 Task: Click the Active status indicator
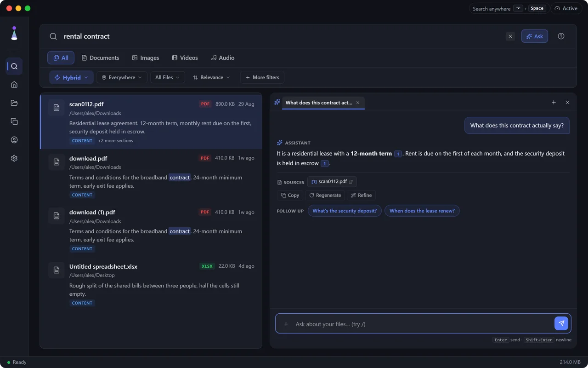pos(566,8)
